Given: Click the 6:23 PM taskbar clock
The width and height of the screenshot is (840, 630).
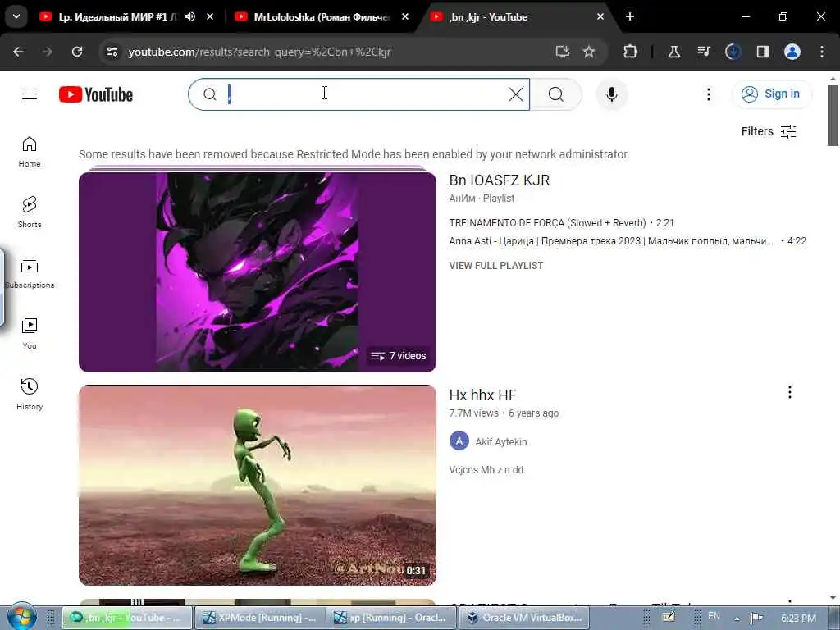Looking at the screenshot, I should point(798,619).
